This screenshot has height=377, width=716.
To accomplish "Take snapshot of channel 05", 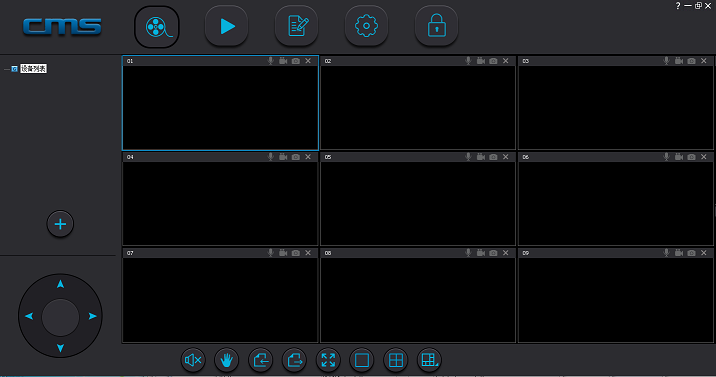I will click(493, 157).
